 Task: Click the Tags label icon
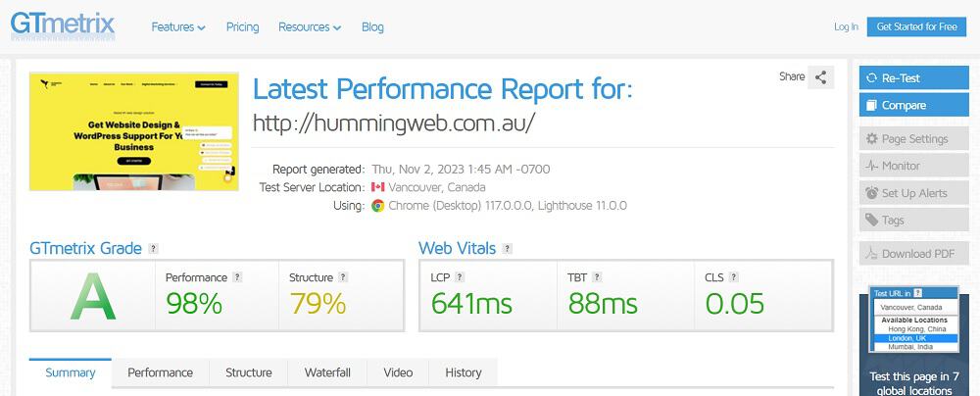871,221
